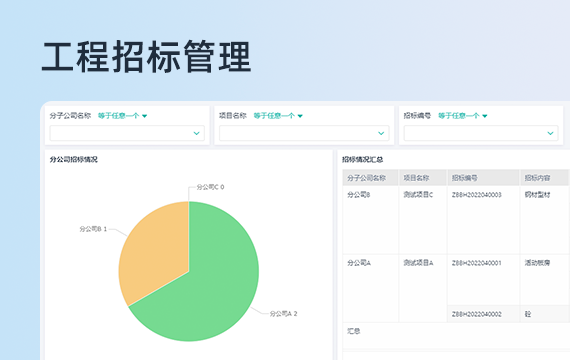Click the 汇总 summary row
570x360 pixels.
[x=456, y=336]
